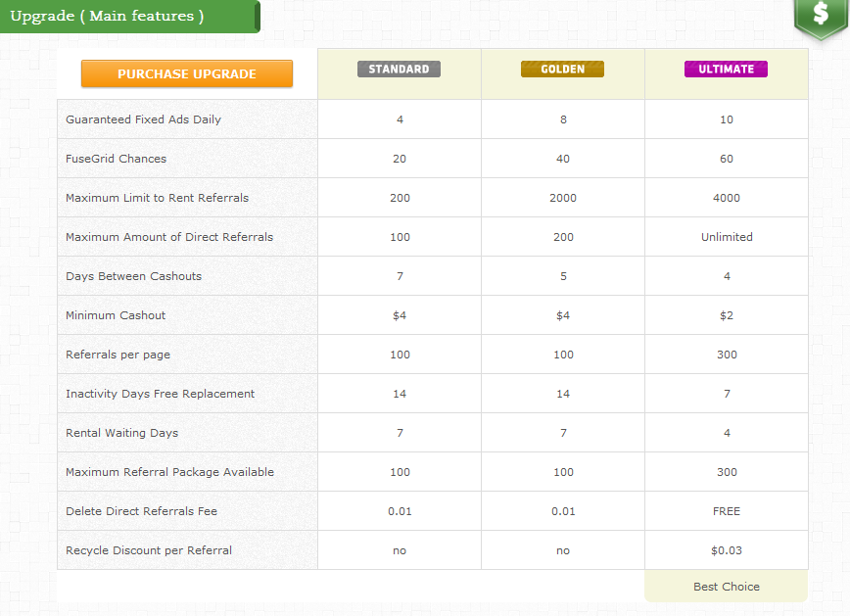
Task: Click Ultimate's Minimum Cashout value $2
Action: (727, 315)
